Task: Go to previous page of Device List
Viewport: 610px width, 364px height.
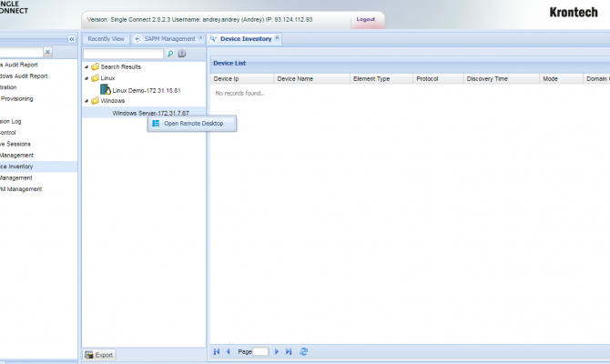Action: click(x=229, y=351)
